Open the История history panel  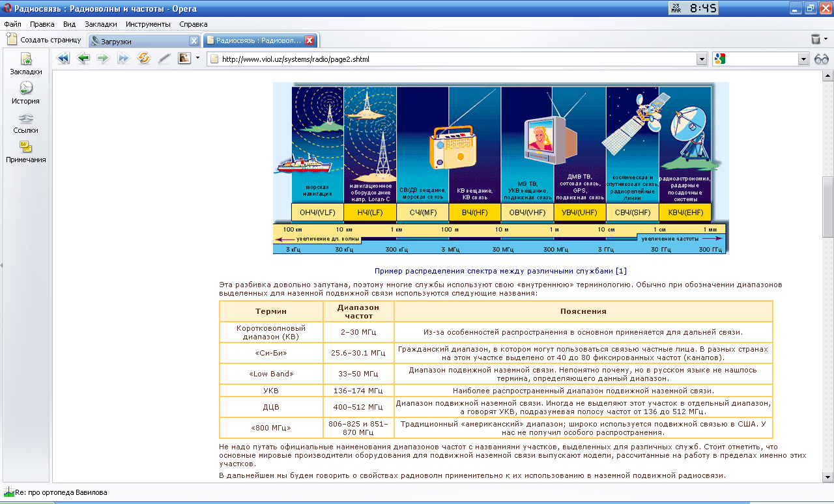(x=26, y=93)
